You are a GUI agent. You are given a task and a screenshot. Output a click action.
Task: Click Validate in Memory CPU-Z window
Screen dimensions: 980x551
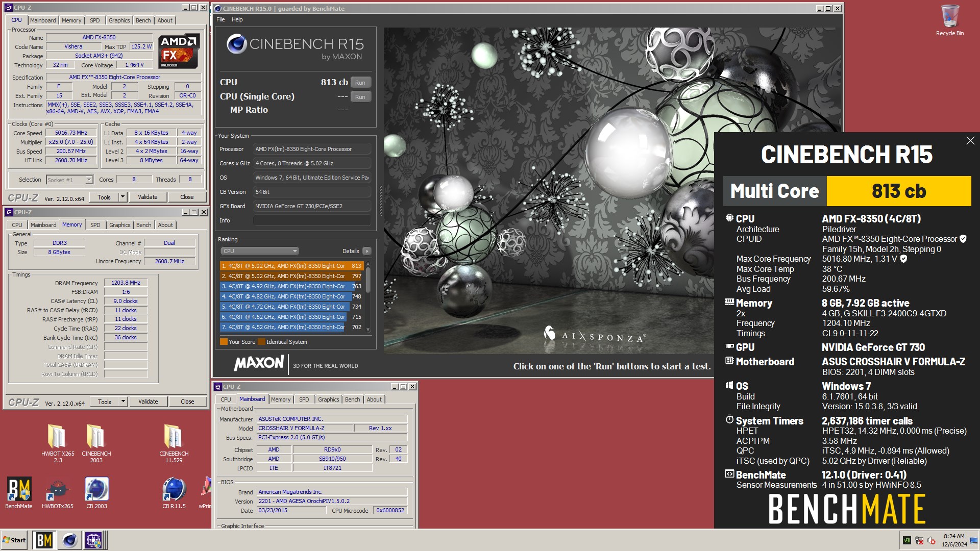148,402
